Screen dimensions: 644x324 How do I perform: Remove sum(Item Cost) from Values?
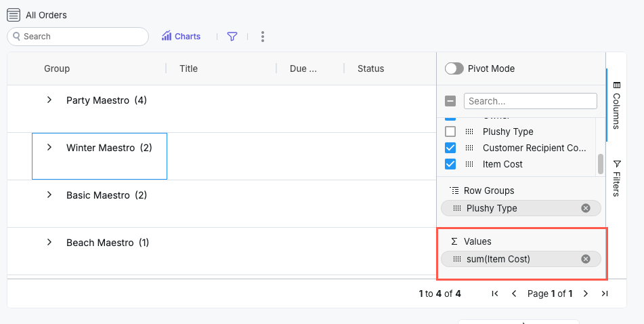[586, 259]
